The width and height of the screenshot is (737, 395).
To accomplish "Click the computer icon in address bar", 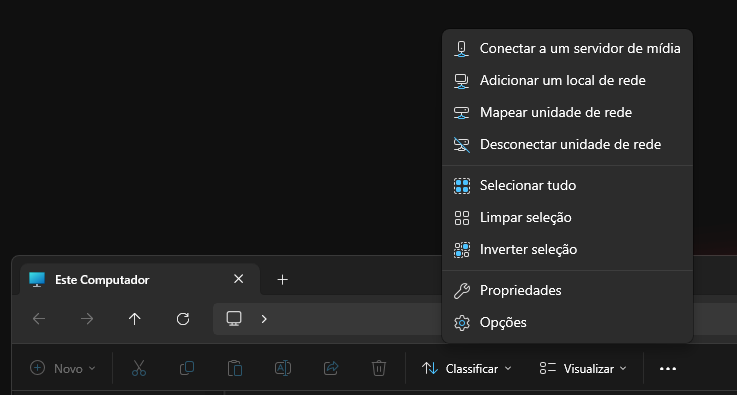I will (x=234, y=319).
